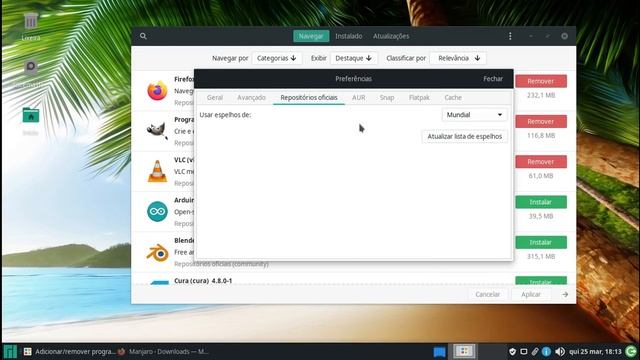Click the Cancelar button

click(x=487, y=294)
